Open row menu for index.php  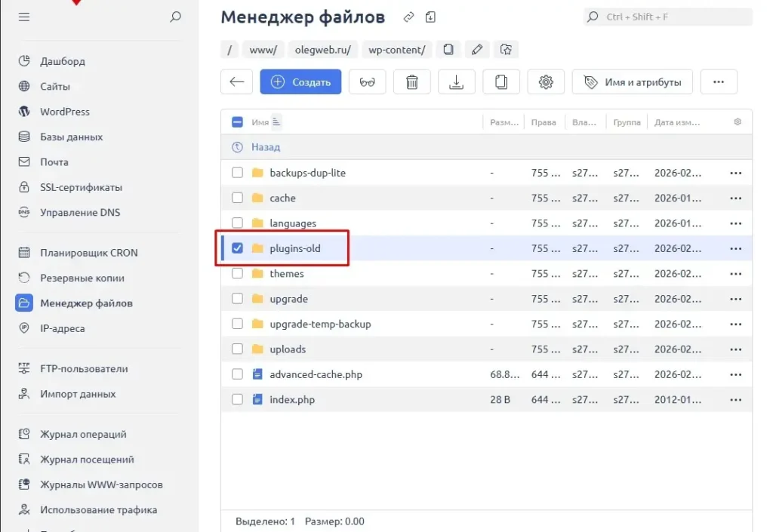click(735, 399)
